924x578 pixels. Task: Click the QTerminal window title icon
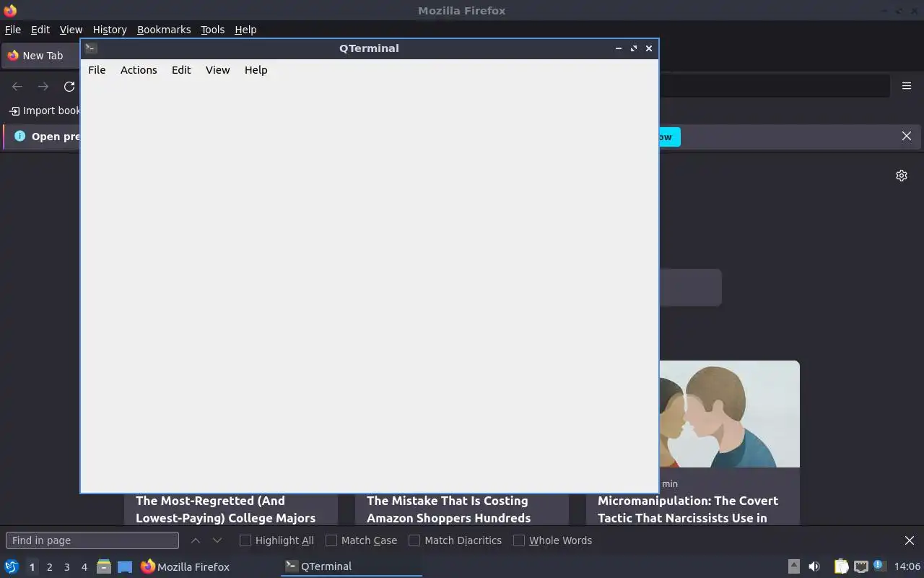pos(91,48)
